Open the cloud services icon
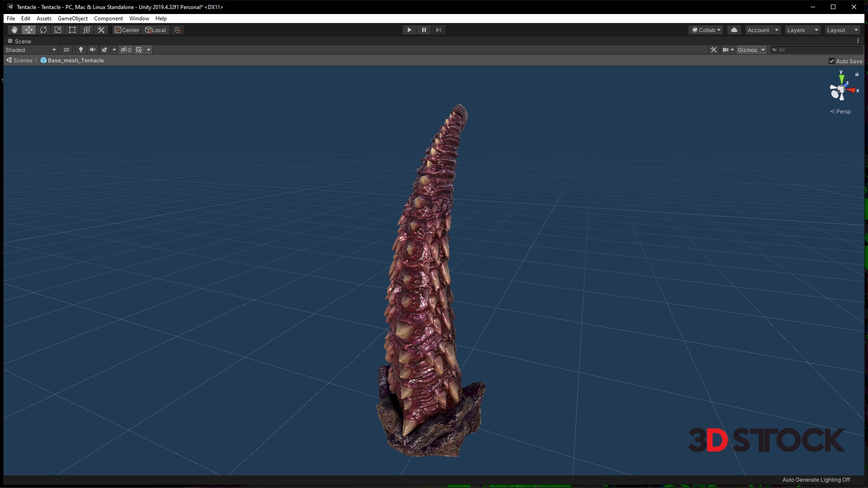Viewport: 868px width, 488px height. pos(734,30)
